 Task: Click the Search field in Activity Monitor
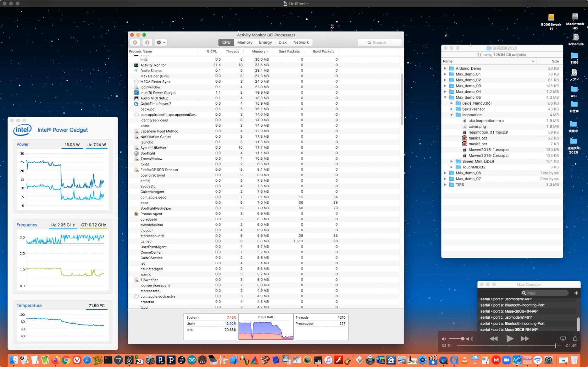coord(380,42)
